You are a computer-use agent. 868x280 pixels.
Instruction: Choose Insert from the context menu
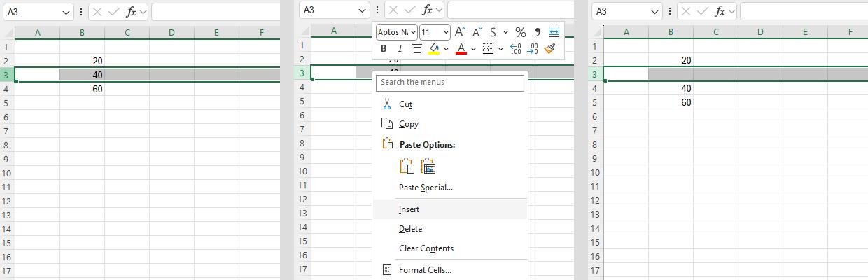[x=409, y=209]
